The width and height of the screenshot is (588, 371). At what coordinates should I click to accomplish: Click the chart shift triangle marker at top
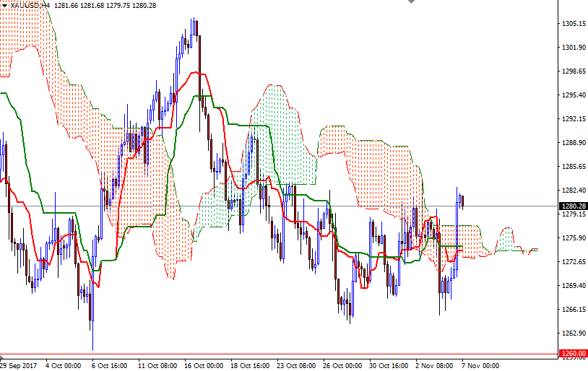[411, 1]
